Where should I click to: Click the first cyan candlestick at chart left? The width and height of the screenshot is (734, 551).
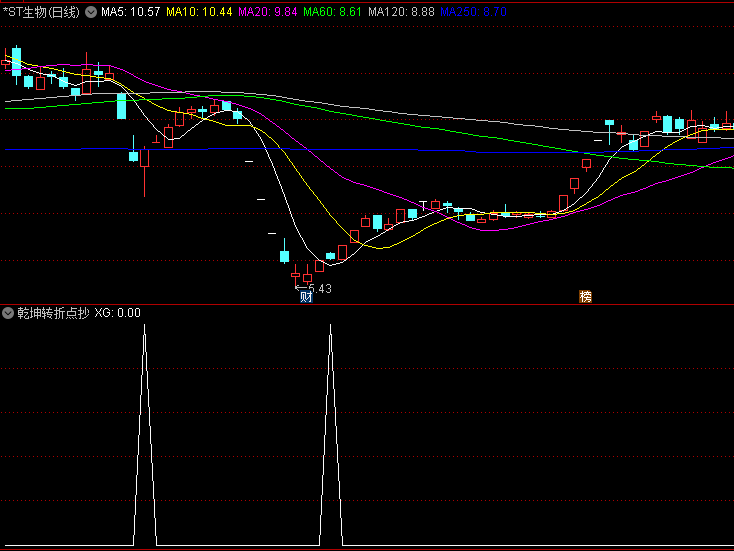pos(16,62)
